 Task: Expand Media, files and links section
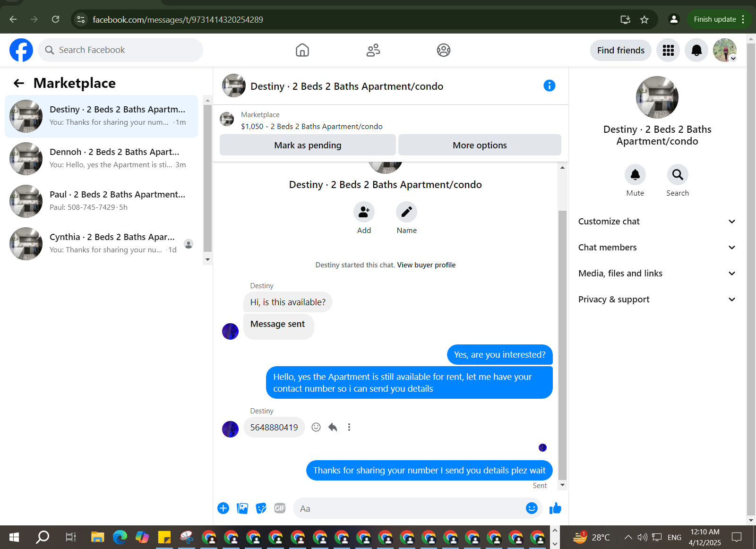click(657, 274)
